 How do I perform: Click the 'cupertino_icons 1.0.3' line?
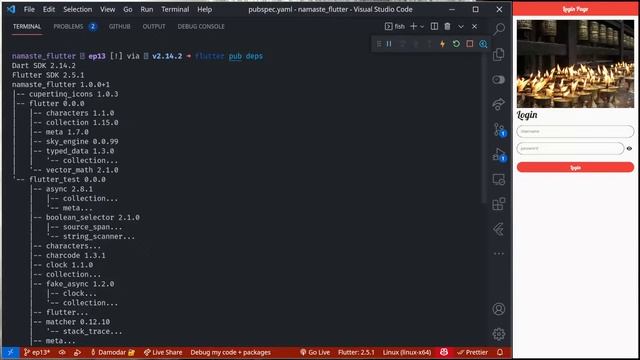tap(73, 94)
